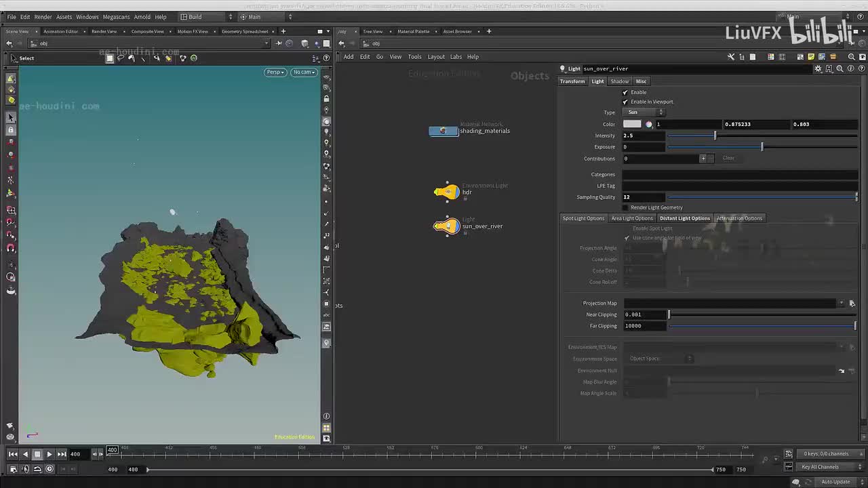
Task: Click the Projection Map file chooser icon
Action: click(852, 304)
